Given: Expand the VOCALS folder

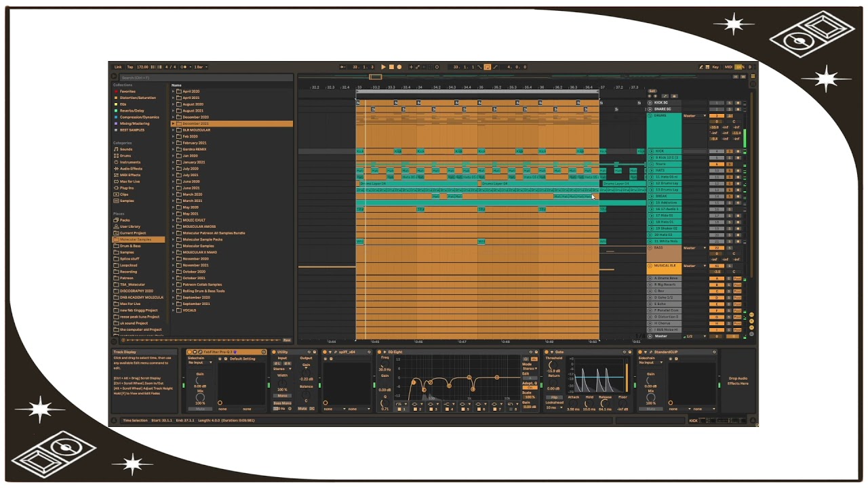Looking at the screenshot, I should 173,310.
